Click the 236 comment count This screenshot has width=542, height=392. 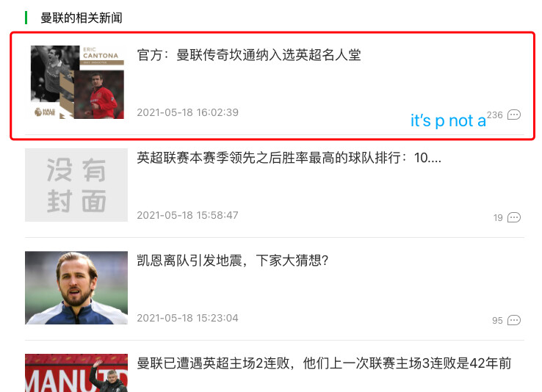coord(495,115)
